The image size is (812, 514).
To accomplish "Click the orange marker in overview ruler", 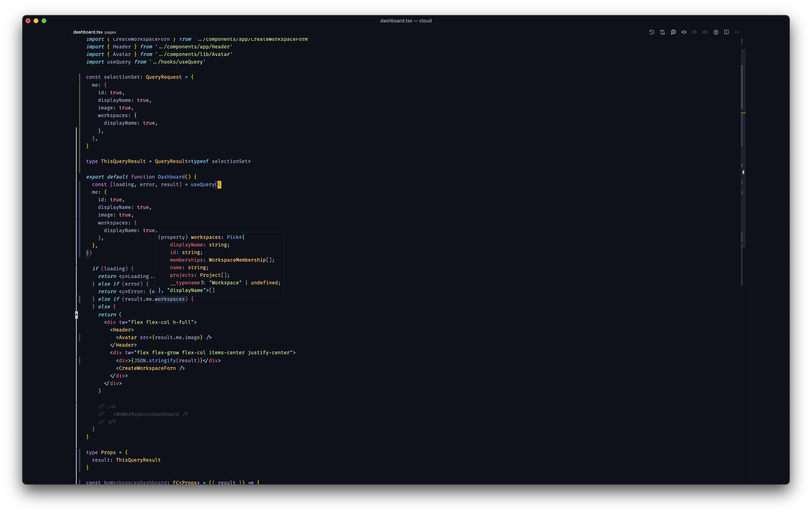I will click(x=743, y=113).
